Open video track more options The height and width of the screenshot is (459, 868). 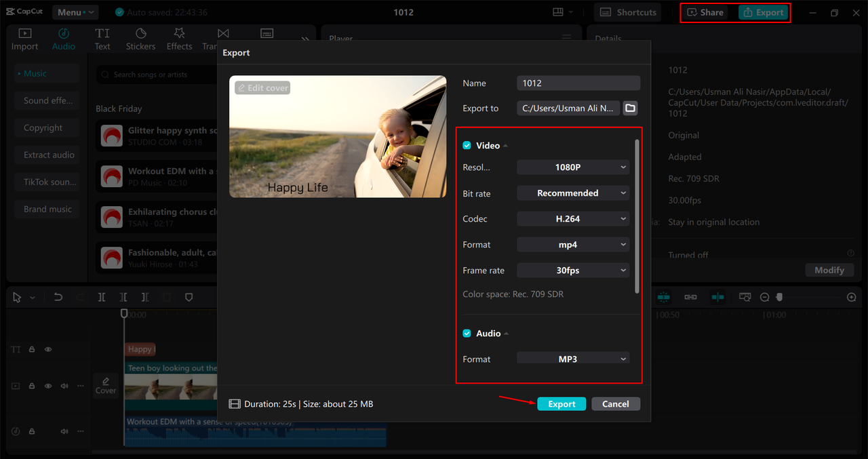[x=81, y=386]
